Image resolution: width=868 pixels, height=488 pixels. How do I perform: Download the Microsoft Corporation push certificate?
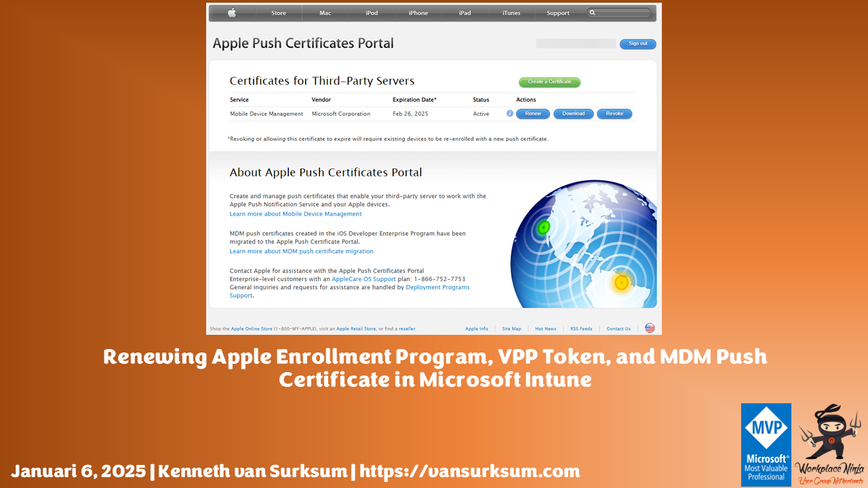574,114
